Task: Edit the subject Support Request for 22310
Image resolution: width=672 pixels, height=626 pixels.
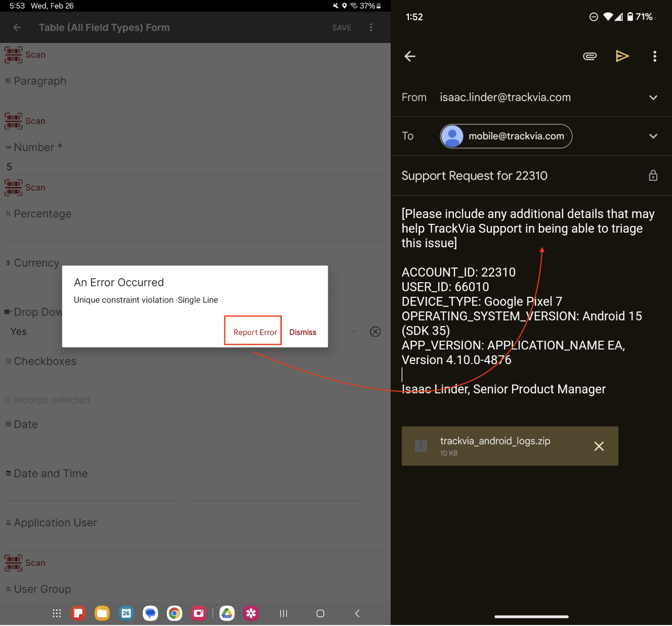Action: pyautogui.click(x=475, y=175)
